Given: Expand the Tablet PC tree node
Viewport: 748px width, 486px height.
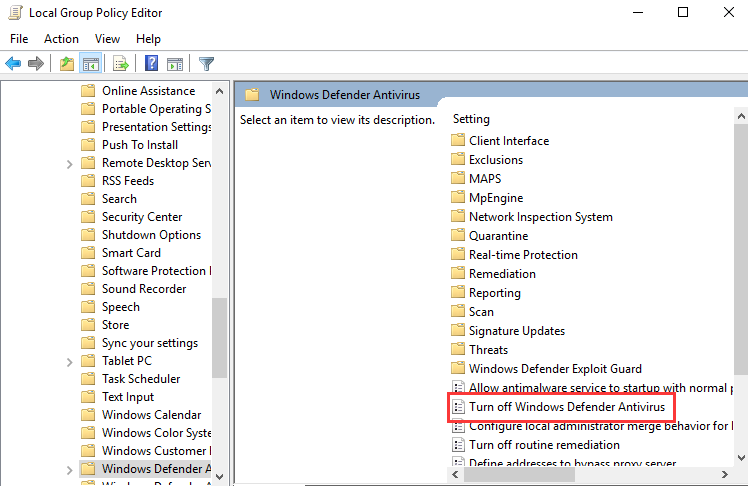Looking at the screenshot, I should [x=70, y=362].
